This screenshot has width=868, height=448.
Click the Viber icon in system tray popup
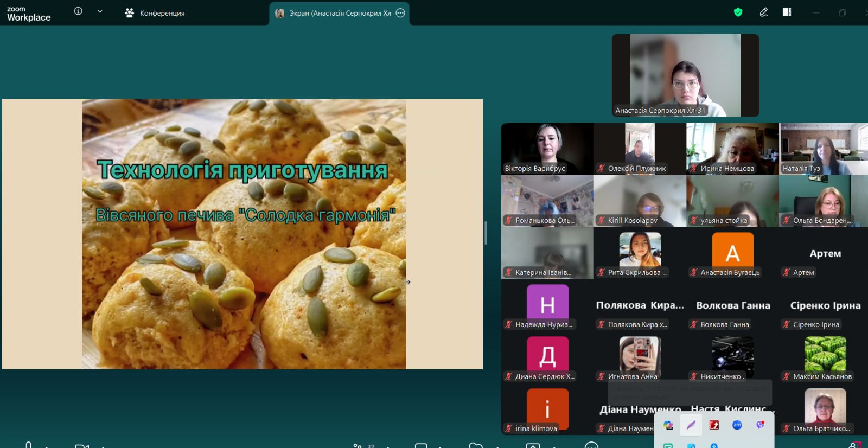(760, 425)
